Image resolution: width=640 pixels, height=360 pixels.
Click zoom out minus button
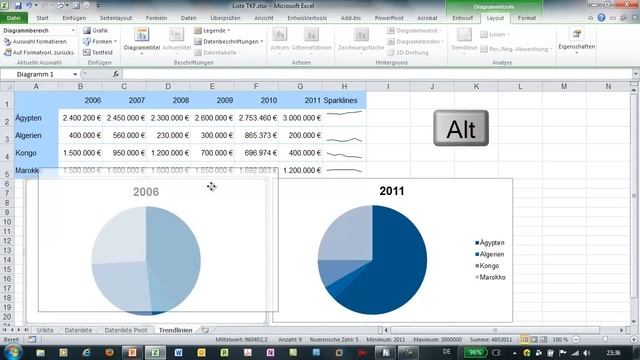[576, 339]
